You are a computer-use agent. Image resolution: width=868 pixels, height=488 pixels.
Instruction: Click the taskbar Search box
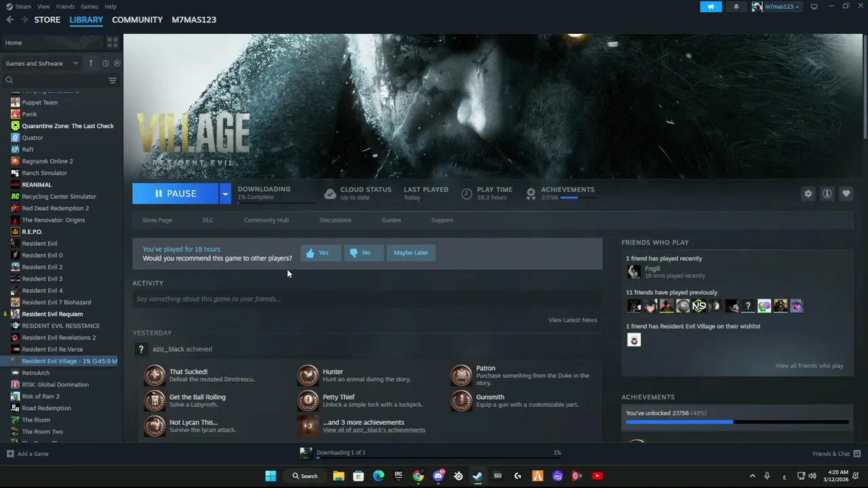point(304,476)
